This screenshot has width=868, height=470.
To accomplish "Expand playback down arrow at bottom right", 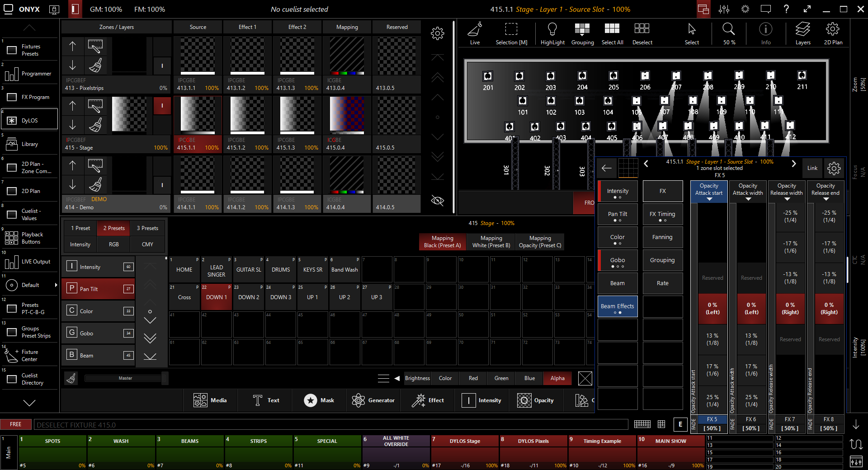I will 856,425.
